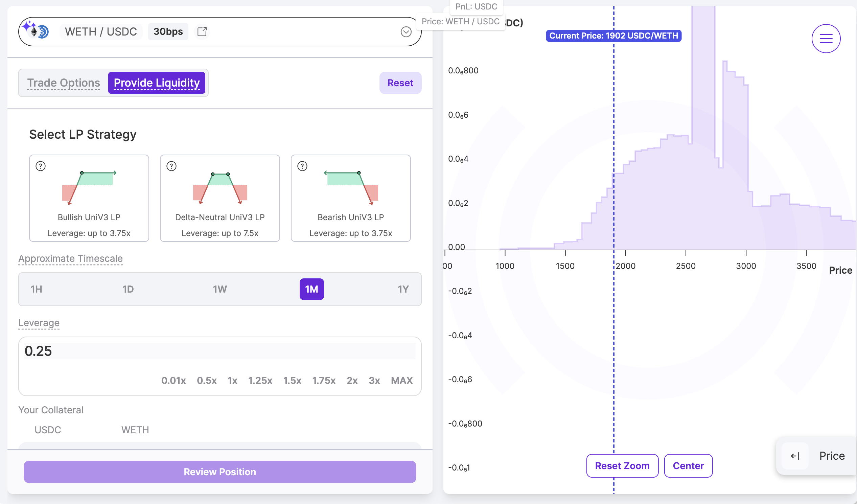The image size is (857, 504).
Task: Select the 1D timescale option
Action: coord(128,289)
